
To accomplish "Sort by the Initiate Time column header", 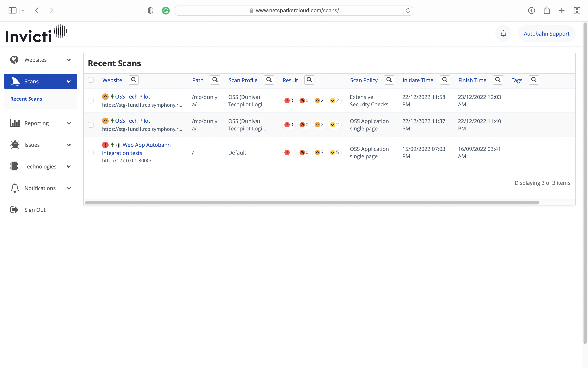I will point(418,80).
